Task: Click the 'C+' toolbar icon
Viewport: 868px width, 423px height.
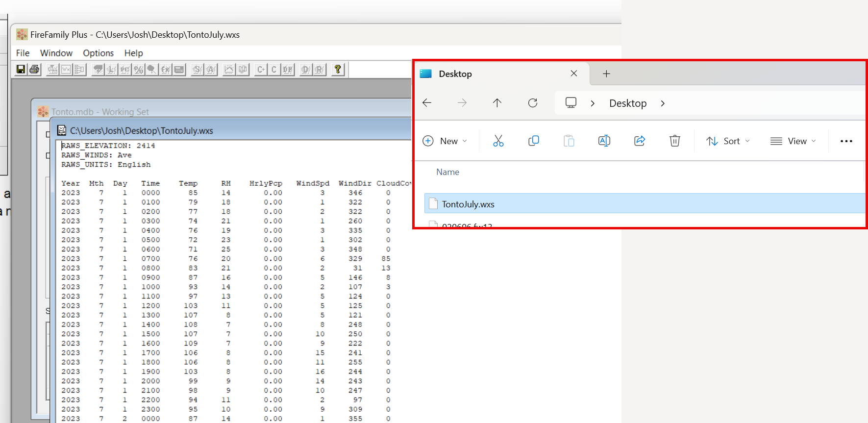Action: coord(261,69)
